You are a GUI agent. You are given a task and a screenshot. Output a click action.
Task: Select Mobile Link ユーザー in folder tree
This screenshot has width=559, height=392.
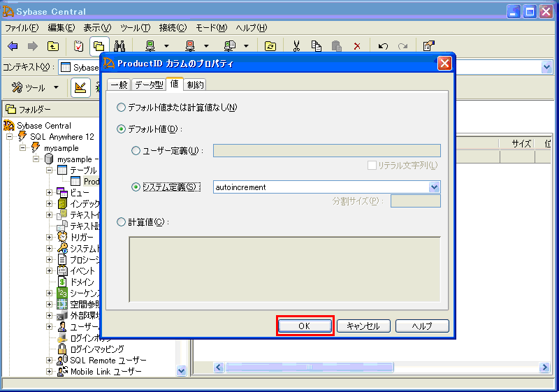point(106,372)
